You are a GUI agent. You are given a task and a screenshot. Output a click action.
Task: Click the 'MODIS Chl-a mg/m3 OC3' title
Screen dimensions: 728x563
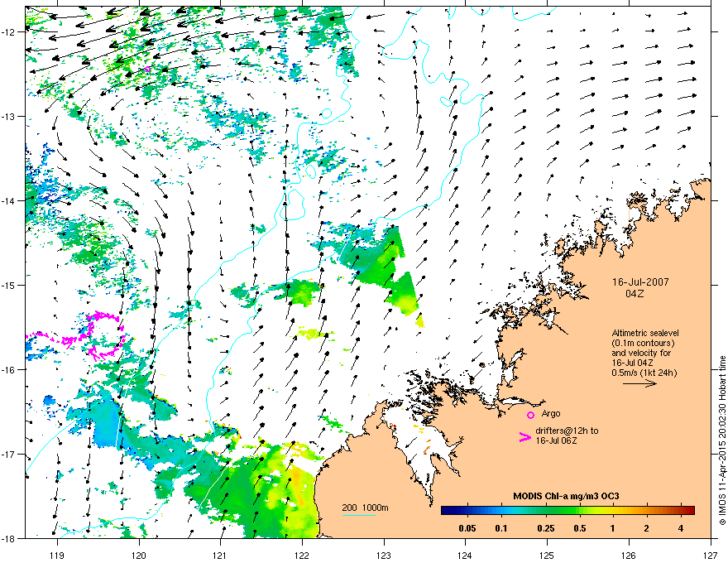[x=566, y=496]
